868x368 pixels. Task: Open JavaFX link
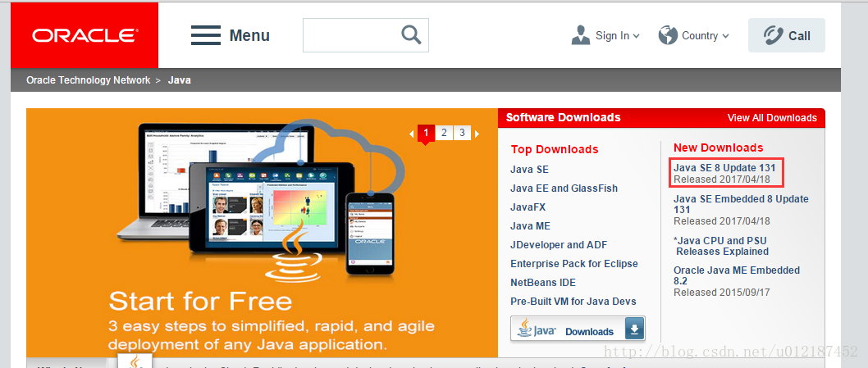[527, 207]
